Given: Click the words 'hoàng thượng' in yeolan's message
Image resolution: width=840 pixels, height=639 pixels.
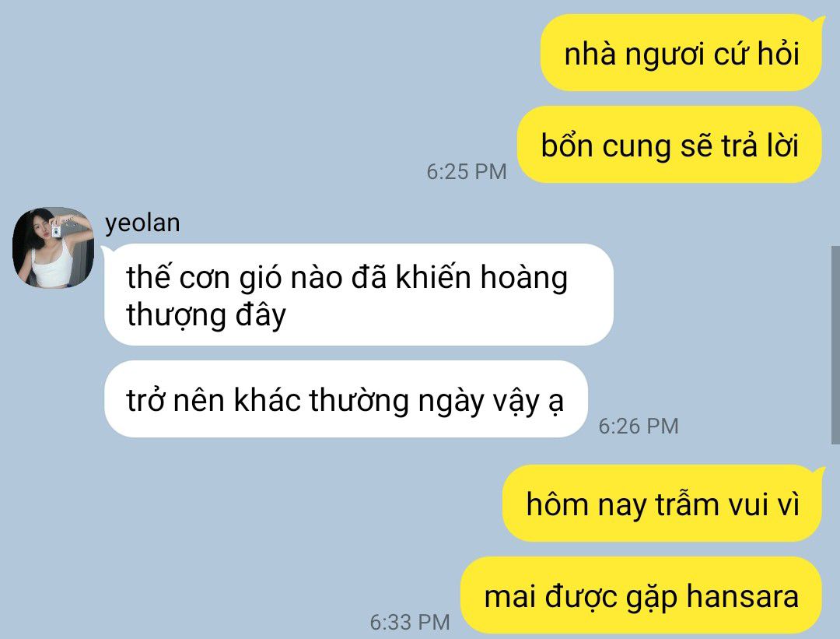Looking at the screenshot, I should coord(347,296).
